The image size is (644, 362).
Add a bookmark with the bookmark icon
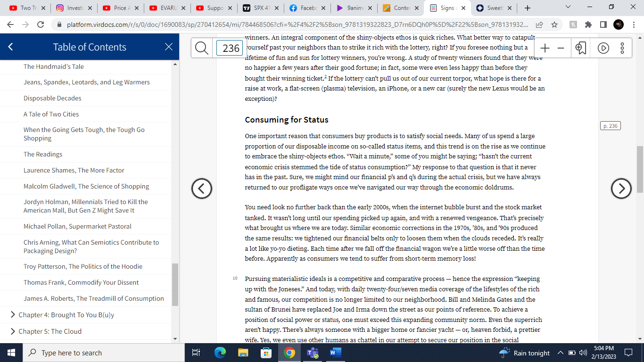(581, 48)
